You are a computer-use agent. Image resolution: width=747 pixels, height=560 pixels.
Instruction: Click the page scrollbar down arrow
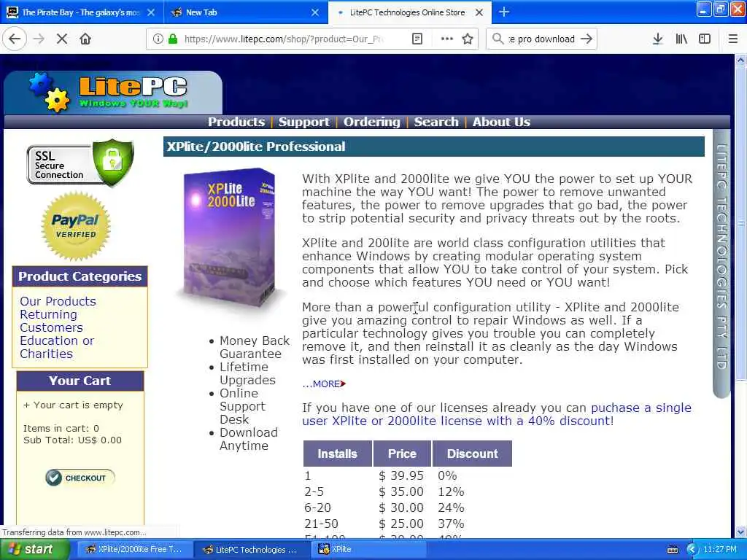pyautogui.click(x=740, y=532)
